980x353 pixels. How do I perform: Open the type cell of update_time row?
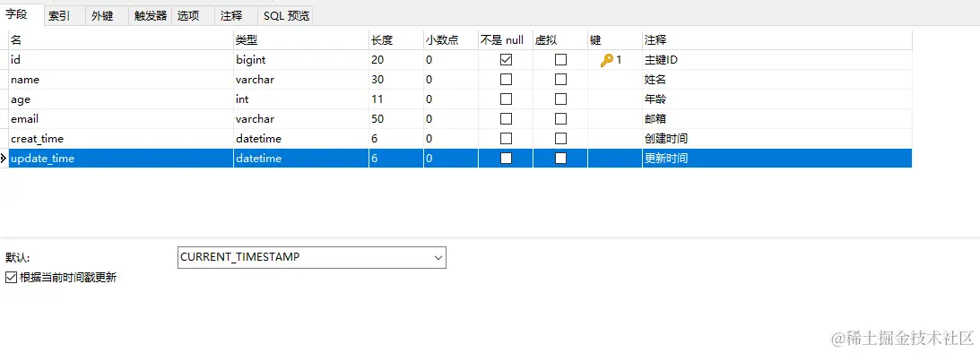(x=301, y=158)
